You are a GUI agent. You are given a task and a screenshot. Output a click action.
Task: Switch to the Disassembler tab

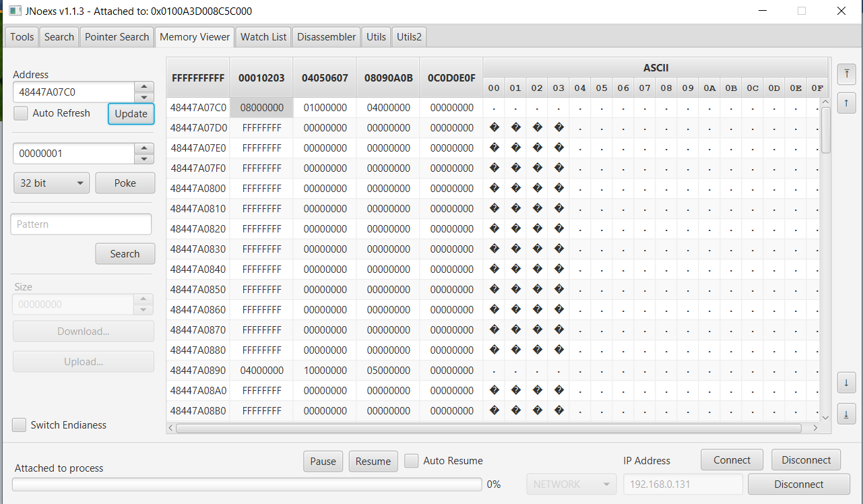(x=326, y=37)
